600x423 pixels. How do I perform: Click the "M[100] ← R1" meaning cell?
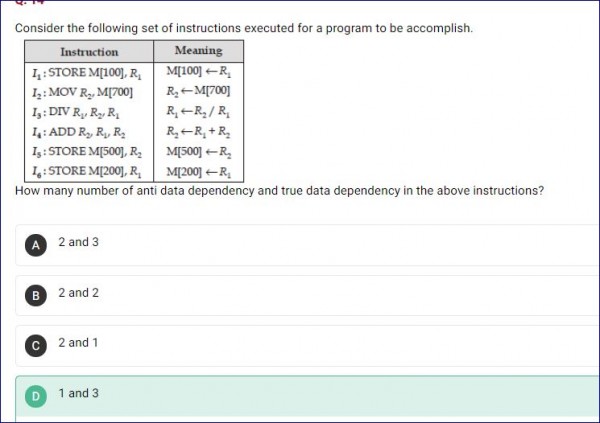198,73
